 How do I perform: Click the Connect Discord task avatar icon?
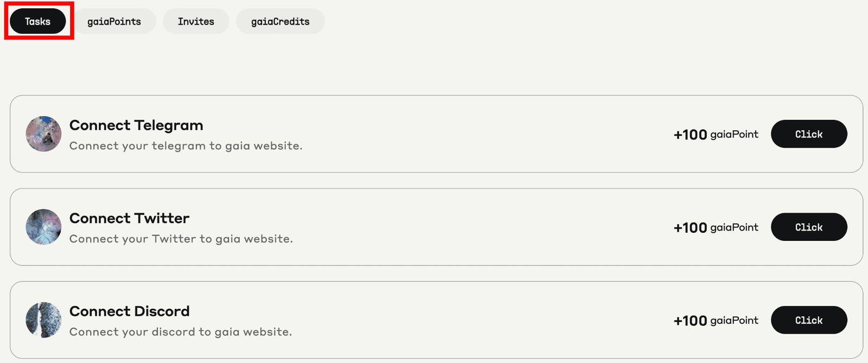click(x=43, y=320)
